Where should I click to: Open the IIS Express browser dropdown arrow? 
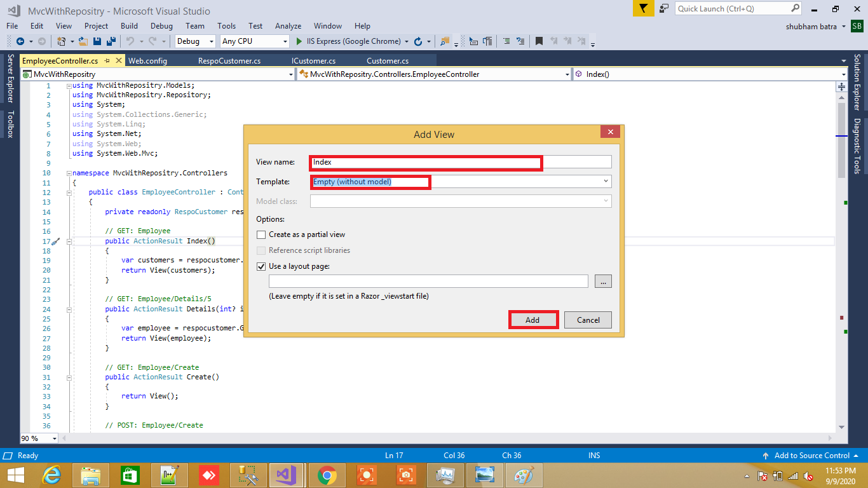pos(406,41)
